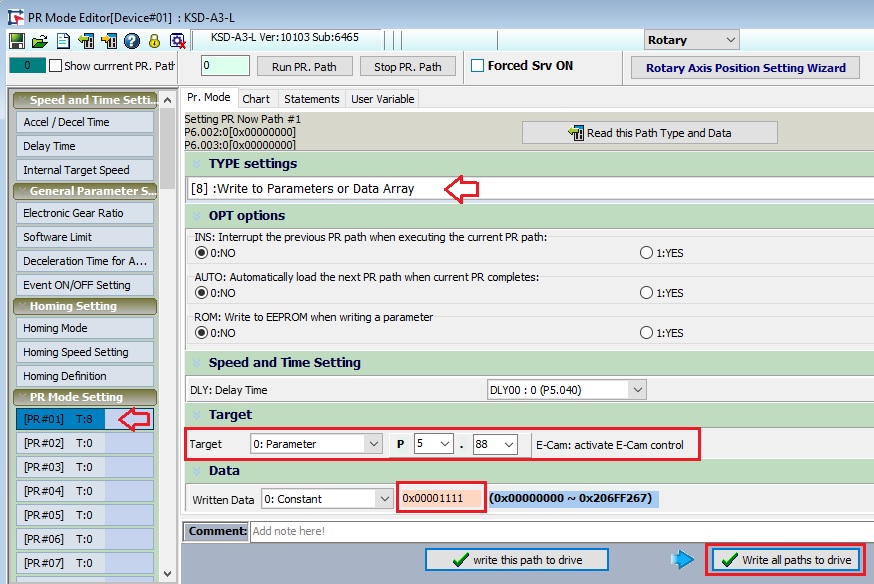This screenshot has width=874, height=584.
Task: Tick the Forced Srv ON checkbox
Action: click(478, 66)
